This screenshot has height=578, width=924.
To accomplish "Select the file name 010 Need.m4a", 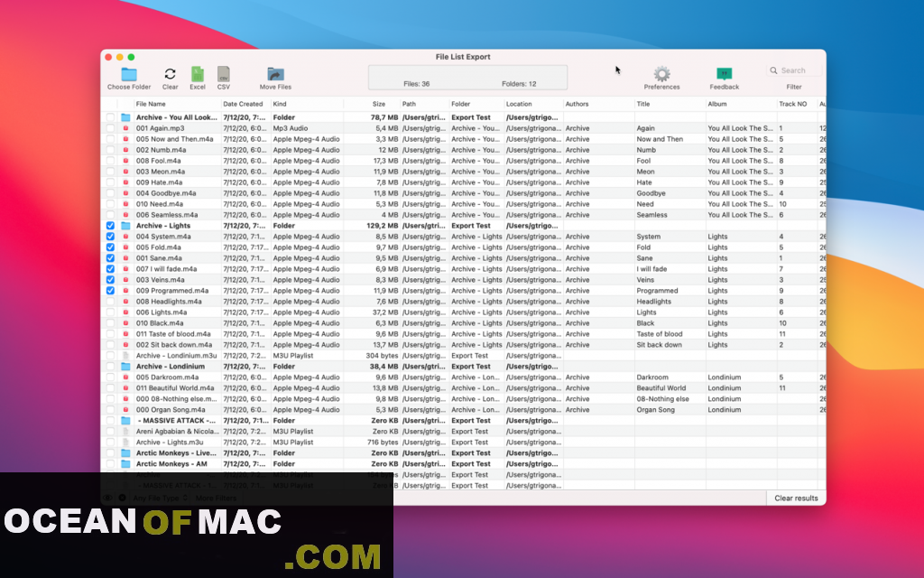I will coord(161,204).
